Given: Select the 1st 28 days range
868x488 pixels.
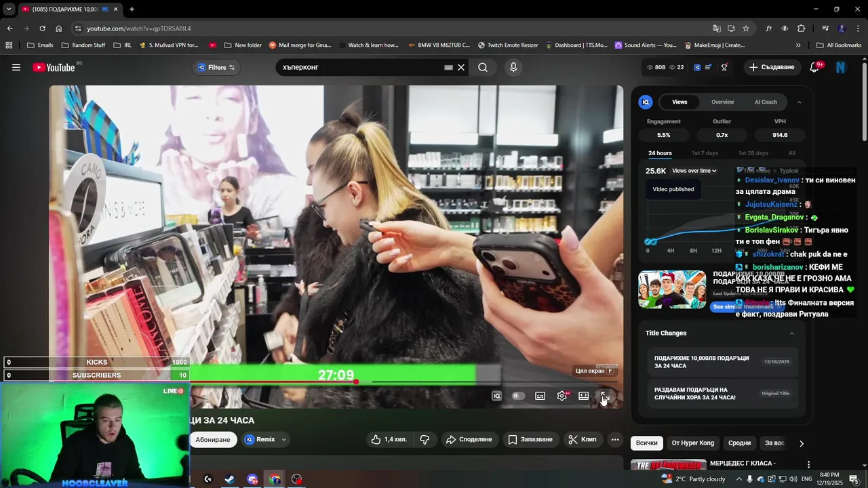Looking at the screenshot, I should click(x=753, y=153).
